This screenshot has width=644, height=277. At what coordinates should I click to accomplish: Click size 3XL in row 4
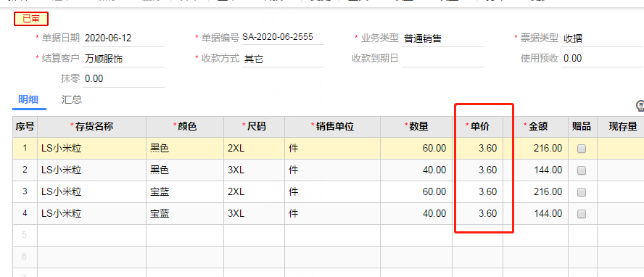coord(255,213)
